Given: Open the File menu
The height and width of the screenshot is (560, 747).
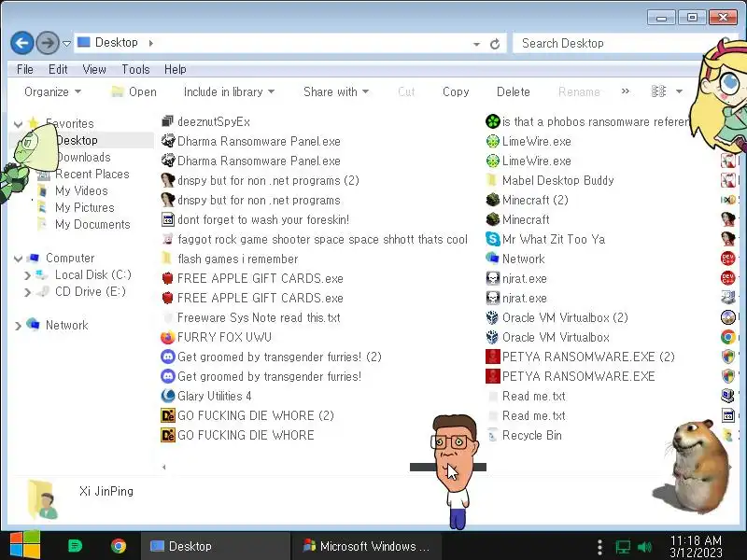Looking at the screenshot, I should 25,69.
